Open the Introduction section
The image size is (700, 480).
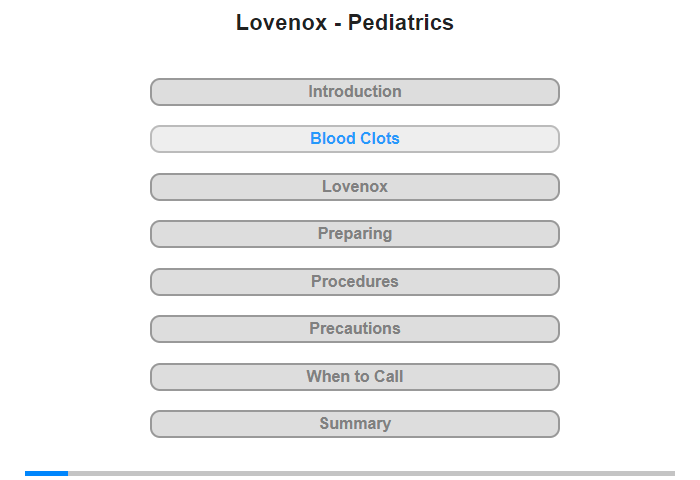(355, 92)
